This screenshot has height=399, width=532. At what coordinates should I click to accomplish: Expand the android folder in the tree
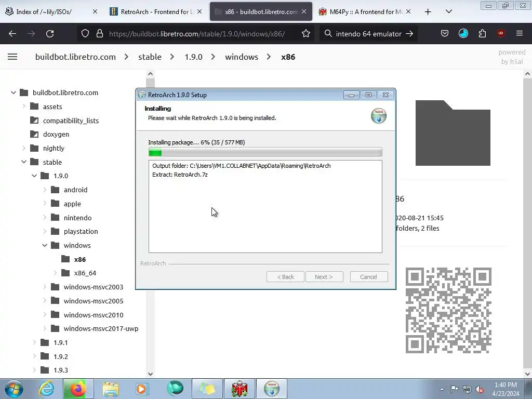coord(45,190)
